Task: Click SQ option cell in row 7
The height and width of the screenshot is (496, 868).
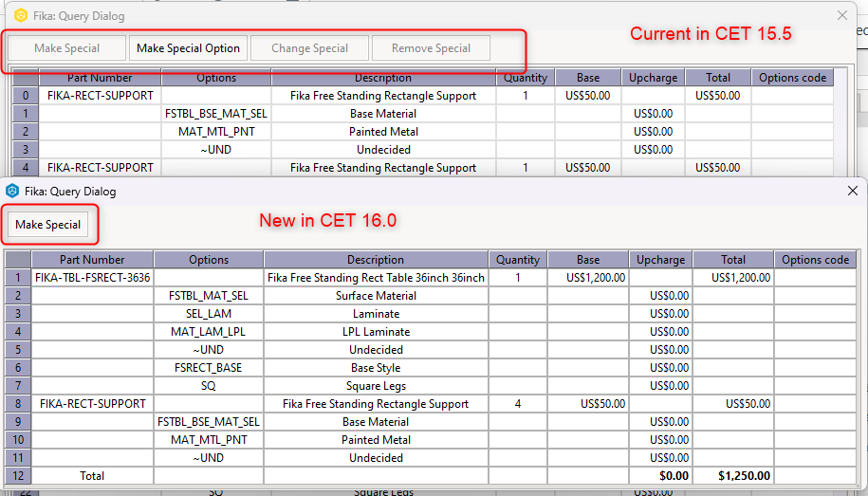Action: coord(209,385)
